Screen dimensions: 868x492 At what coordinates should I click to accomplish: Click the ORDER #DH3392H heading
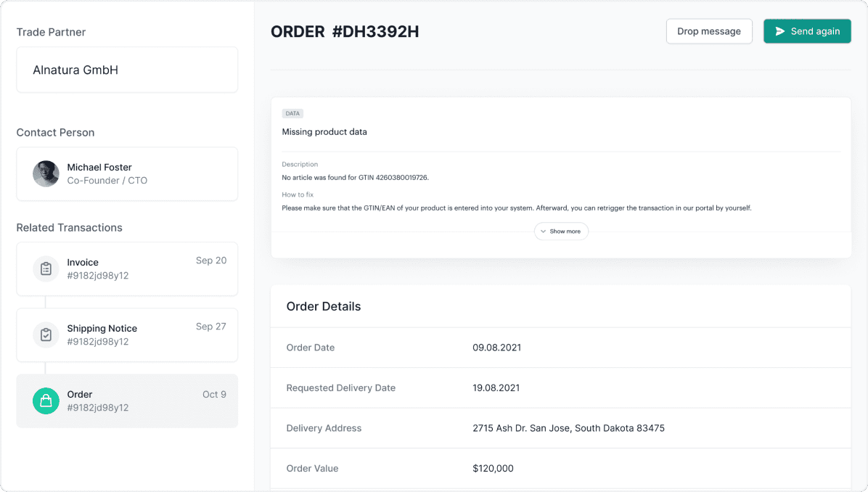pos(345,32)
